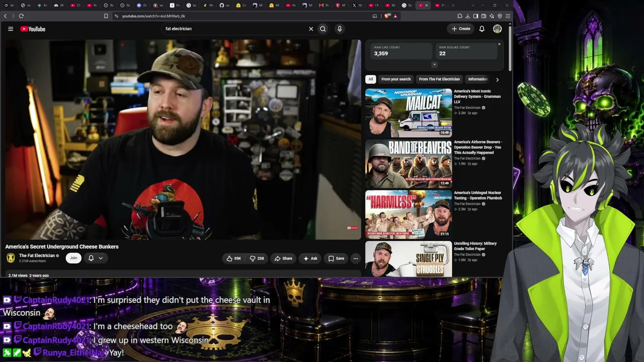Open more actions ellipsis under video
This screenshot has height=362, width=644.
(356, 258)
